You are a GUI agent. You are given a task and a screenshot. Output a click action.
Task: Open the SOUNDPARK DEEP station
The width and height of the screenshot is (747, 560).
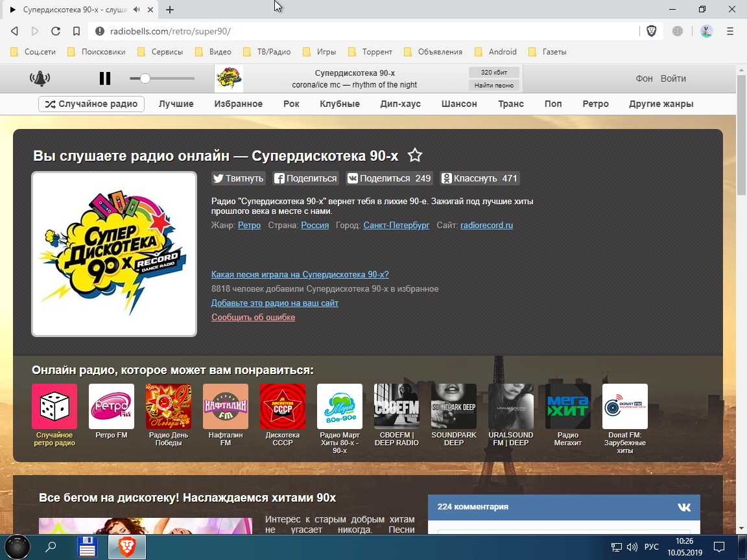(453, 406)
